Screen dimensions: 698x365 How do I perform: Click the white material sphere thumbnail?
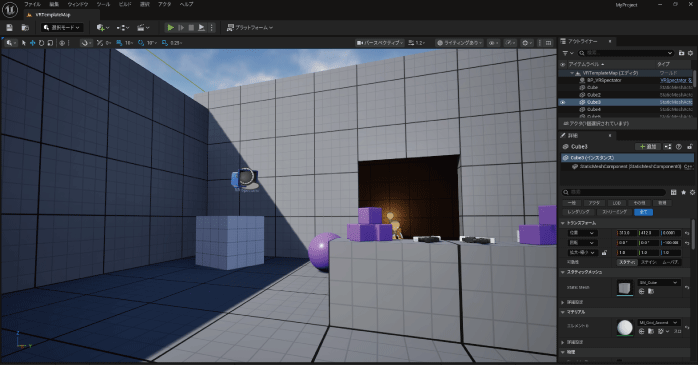625,328
